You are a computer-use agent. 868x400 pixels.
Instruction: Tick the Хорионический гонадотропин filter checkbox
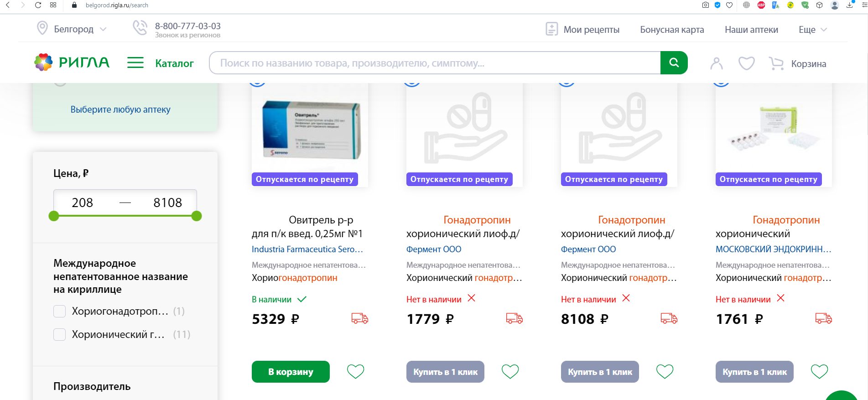point(60,335)
